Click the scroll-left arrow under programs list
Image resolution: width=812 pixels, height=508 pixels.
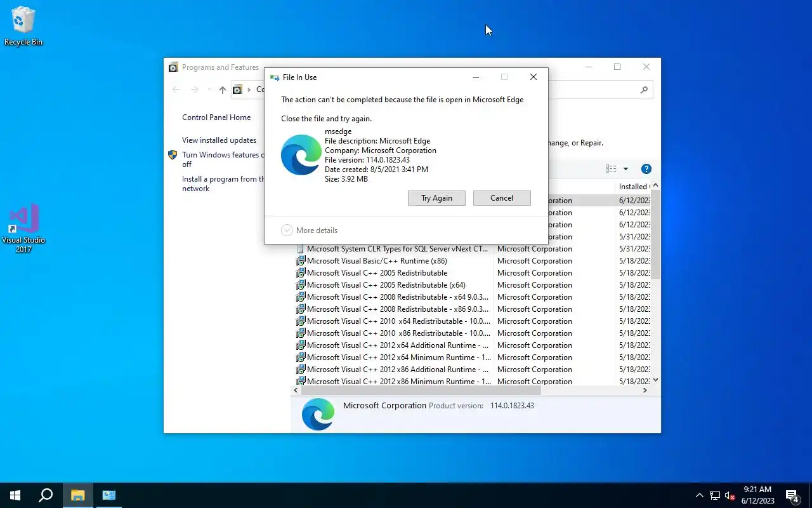(x=296, y=390)
